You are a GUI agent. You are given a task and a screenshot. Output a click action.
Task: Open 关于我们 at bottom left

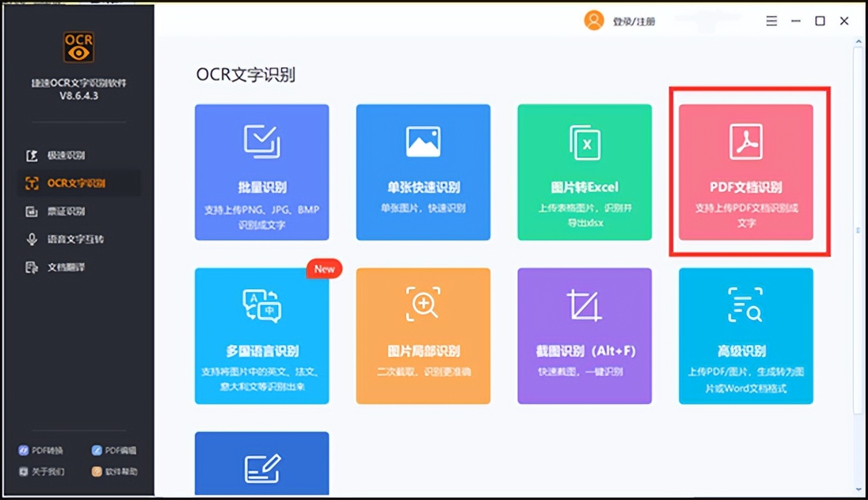coord(42,472)
